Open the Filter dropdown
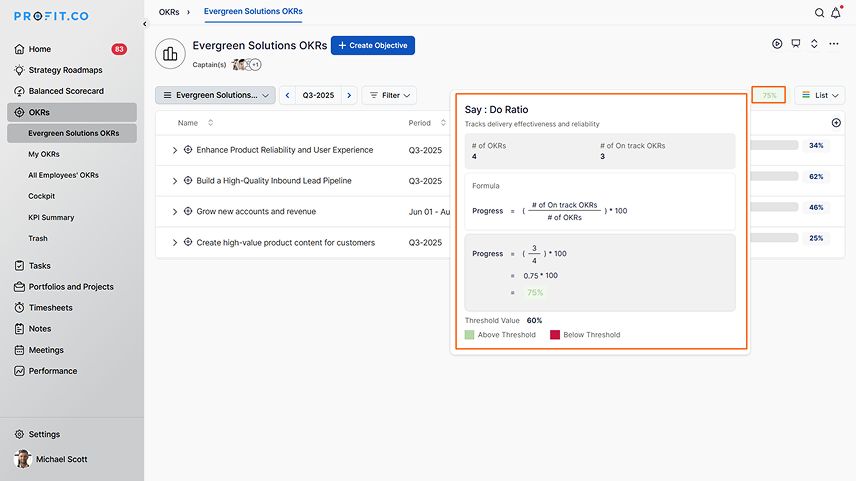Image resolution: width=856 pixels, height=481 pixels. 389,95
